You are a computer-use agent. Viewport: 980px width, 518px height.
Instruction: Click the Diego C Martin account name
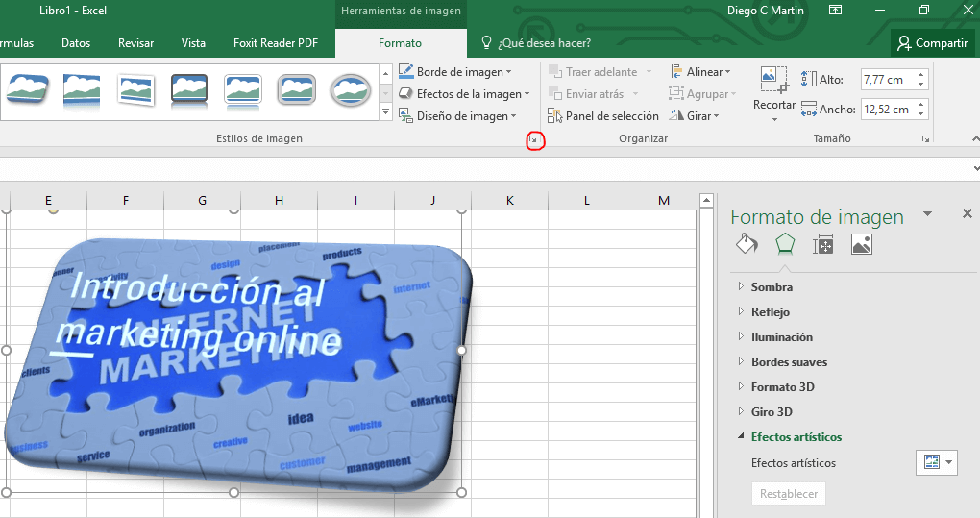[x=766, y=11]
